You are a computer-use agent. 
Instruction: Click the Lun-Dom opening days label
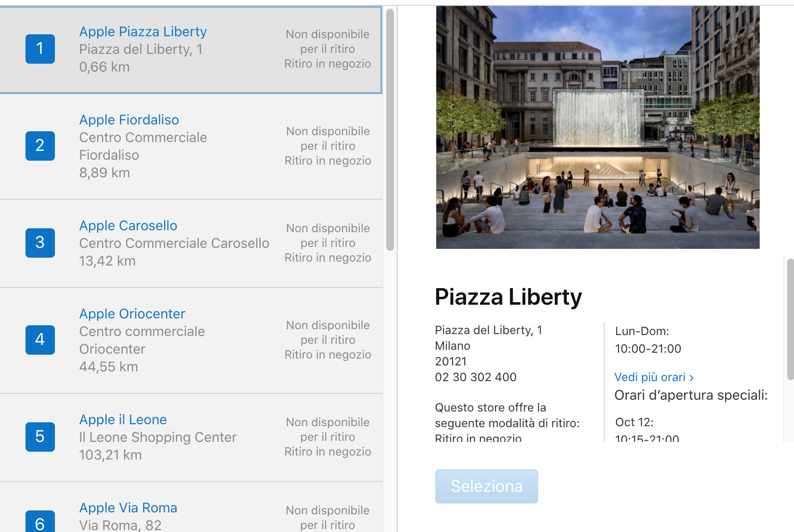(642, 331)
